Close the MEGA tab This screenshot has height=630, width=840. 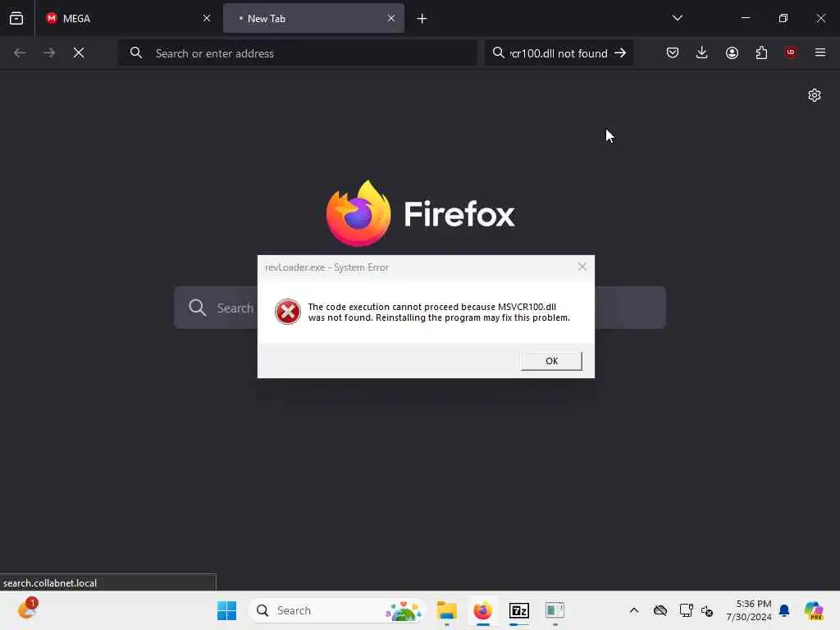(x=207, y=18)
